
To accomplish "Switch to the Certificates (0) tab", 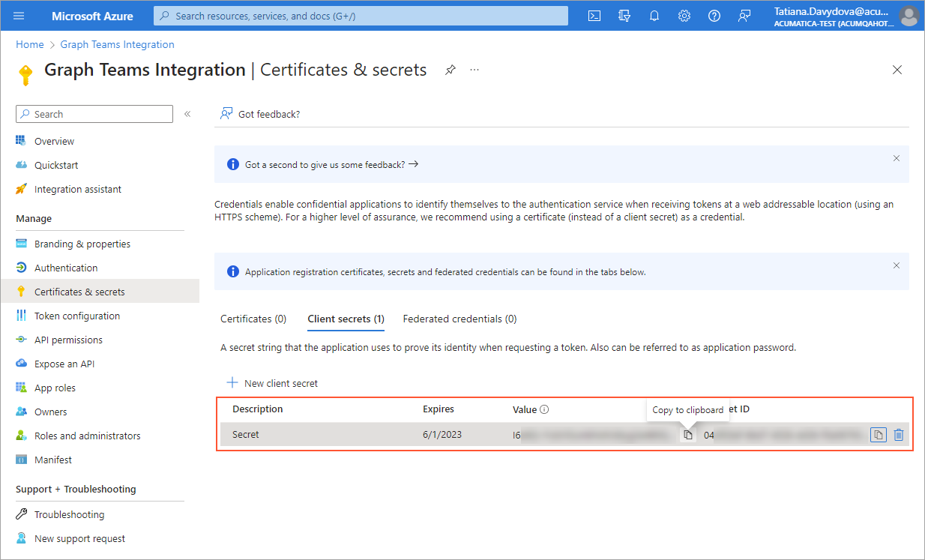I will pos(253,319).
